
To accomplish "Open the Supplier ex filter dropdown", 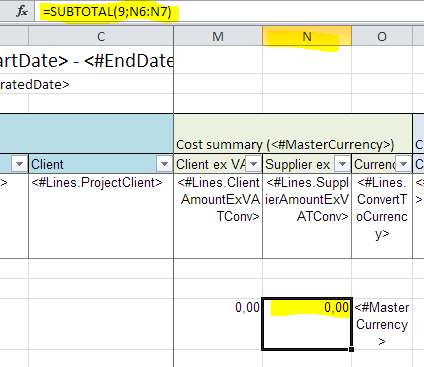I will tap(342, 164).
